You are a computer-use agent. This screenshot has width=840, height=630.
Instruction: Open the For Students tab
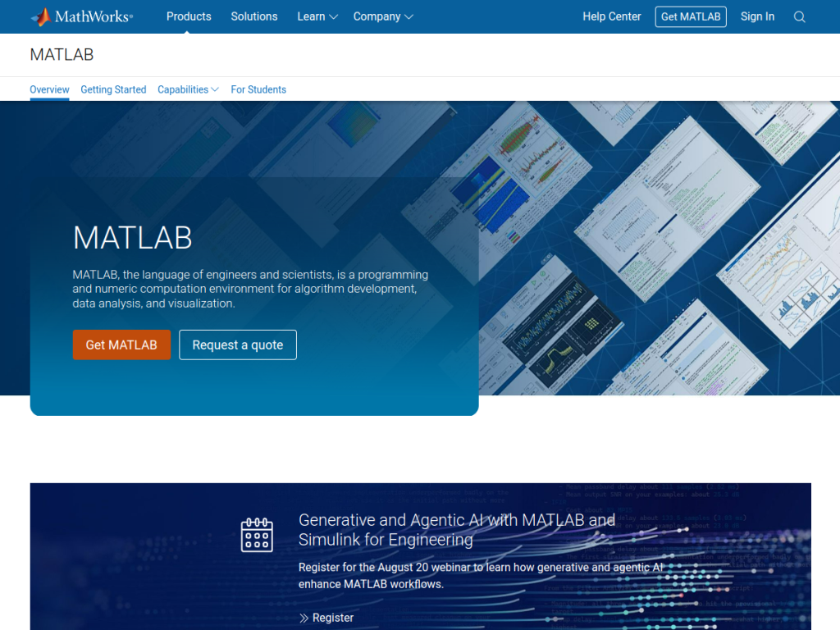258,89
